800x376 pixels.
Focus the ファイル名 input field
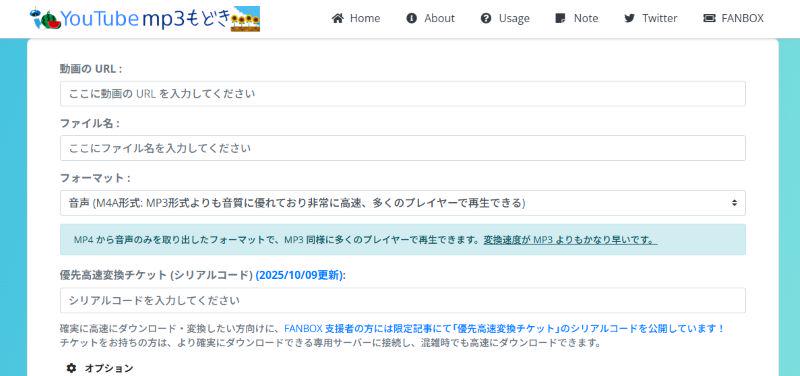pos(403,148)
